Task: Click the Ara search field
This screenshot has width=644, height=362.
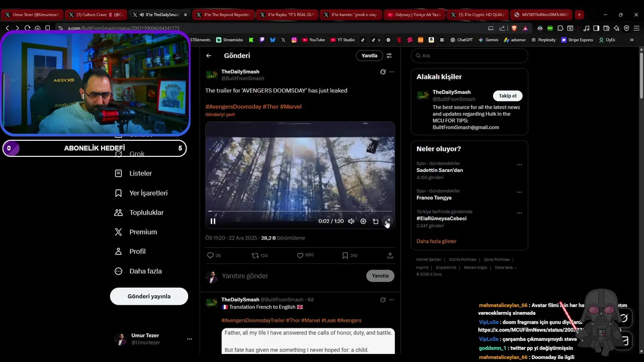Action: (x=469, y=56)
